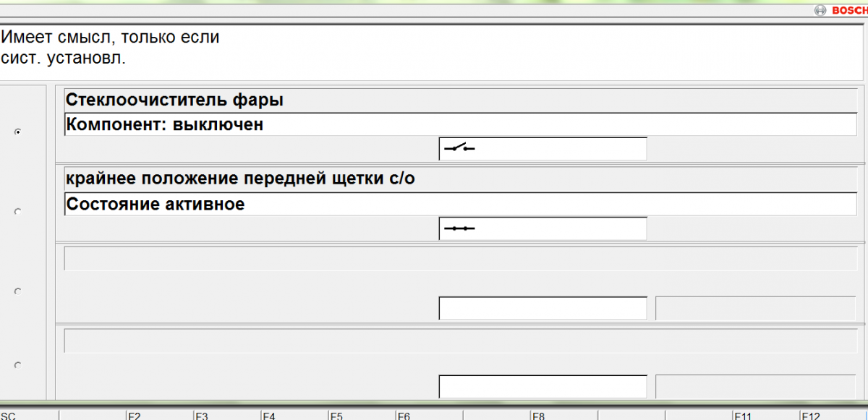Click the F12 function key button

click(833, 416)
